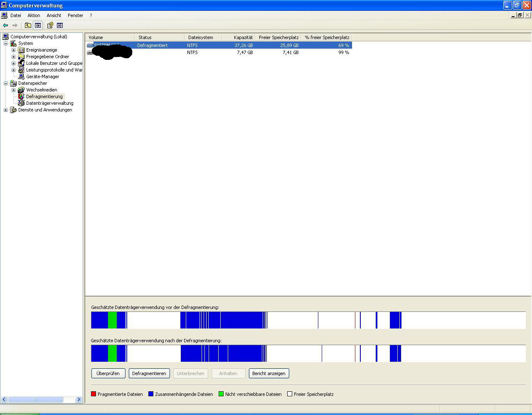Sort by the Kapazität column header

coord(239,37)
